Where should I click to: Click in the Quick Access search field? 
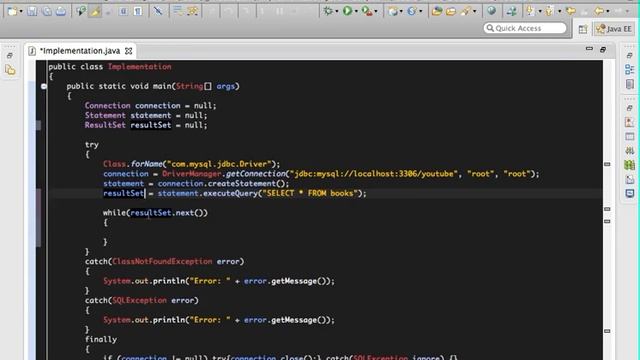pyautogui.click(x=525, y=28)
